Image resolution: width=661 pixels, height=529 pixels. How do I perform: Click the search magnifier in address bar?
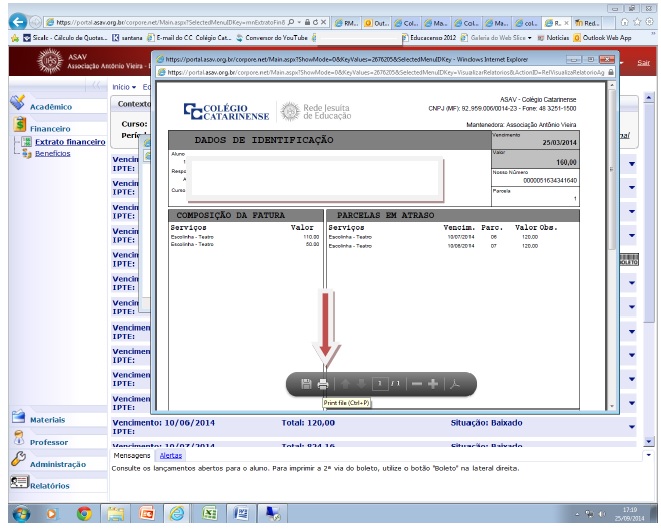point(291,22)
